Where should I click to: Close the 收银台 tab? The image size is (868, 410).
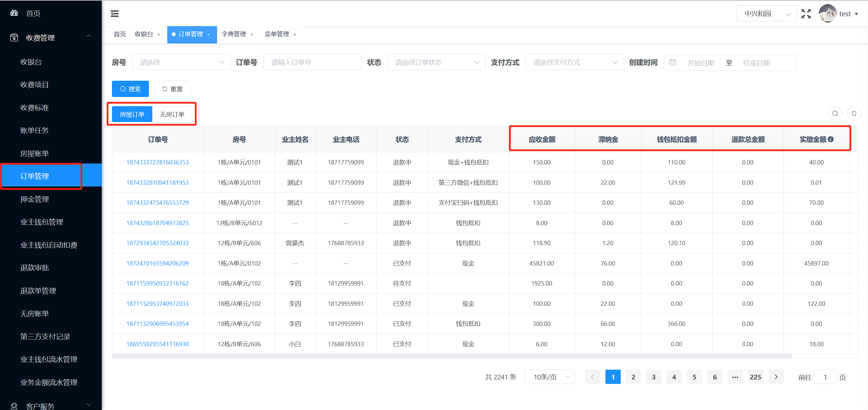point(159,35)
